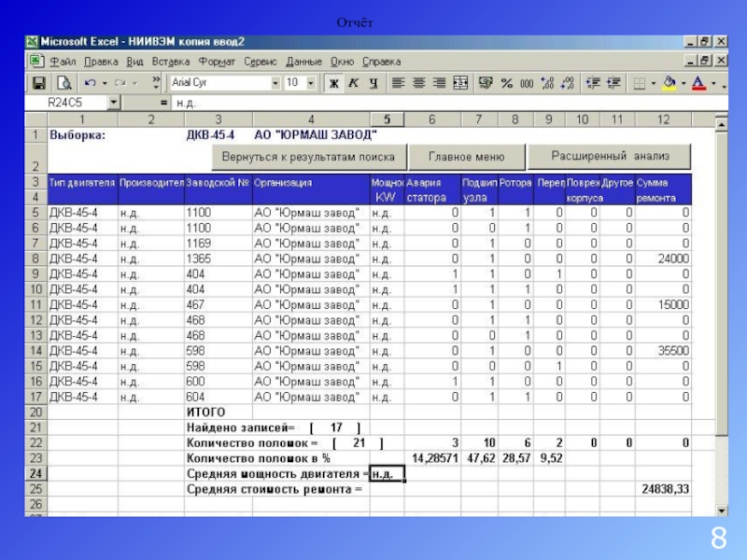Toggle Underline formatting button
The height and width of the screenshot is (560, 747).
[373, 83]
